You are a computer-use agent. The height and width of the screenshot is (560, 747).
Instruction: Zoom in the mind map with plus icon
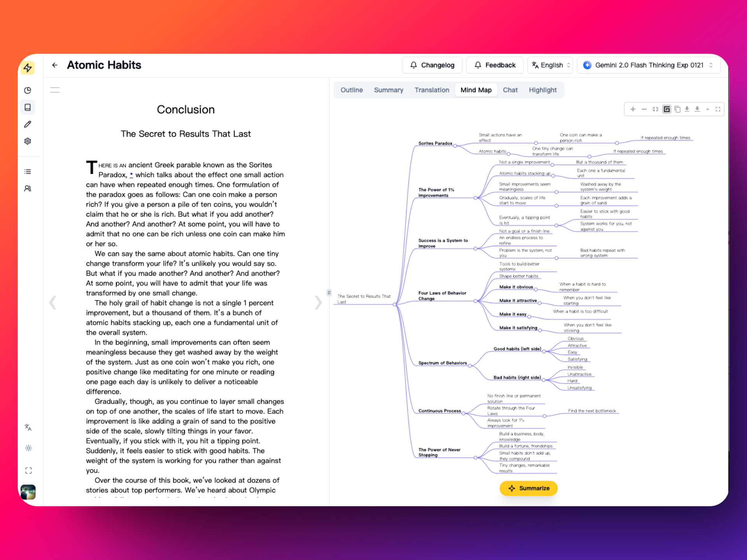(633, 109)
